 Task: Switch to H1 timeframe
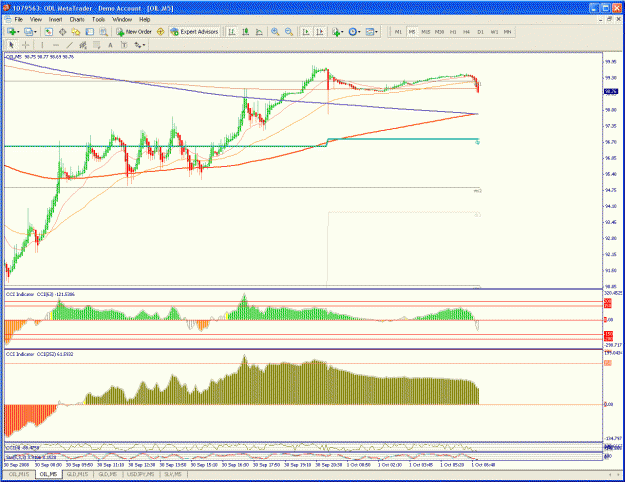tap(453, 32)
